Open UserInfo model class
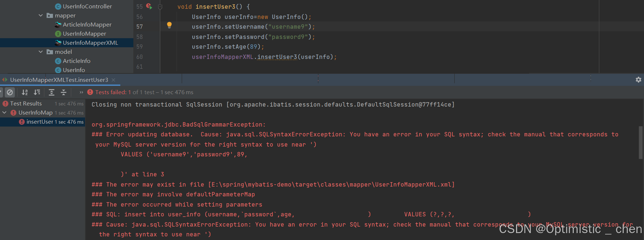The height and width of the screenshot is (240, 644). (x=74, y=70)
